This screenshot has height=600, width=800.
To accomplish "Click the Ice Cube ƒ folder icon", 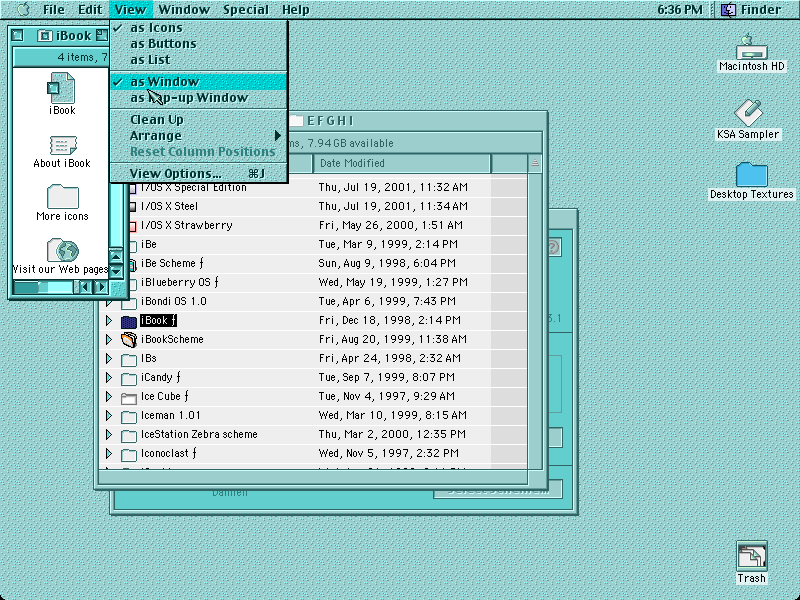I will coord(129,397).
